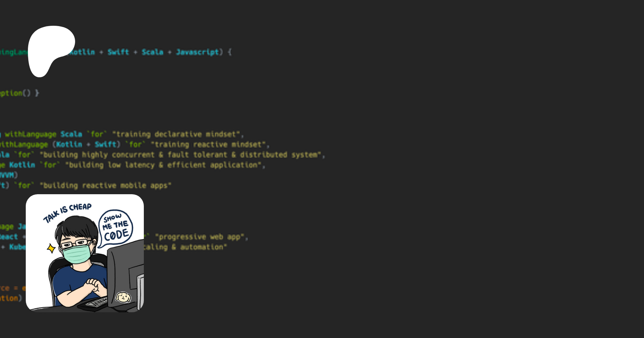
Task: Click "building reactive mobile apps" text
Action: tap(106, 185)
